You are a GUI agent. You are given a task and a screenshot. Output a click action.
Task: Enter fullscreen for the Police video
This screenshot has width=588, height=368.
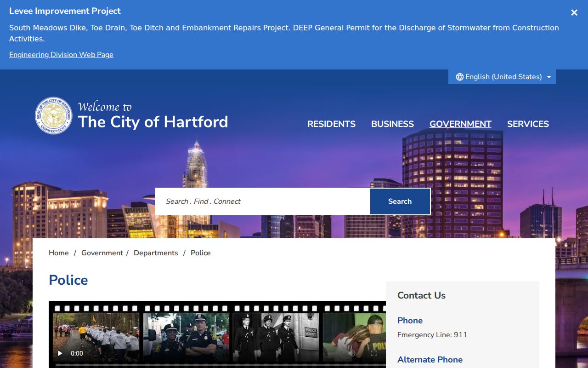374,353
